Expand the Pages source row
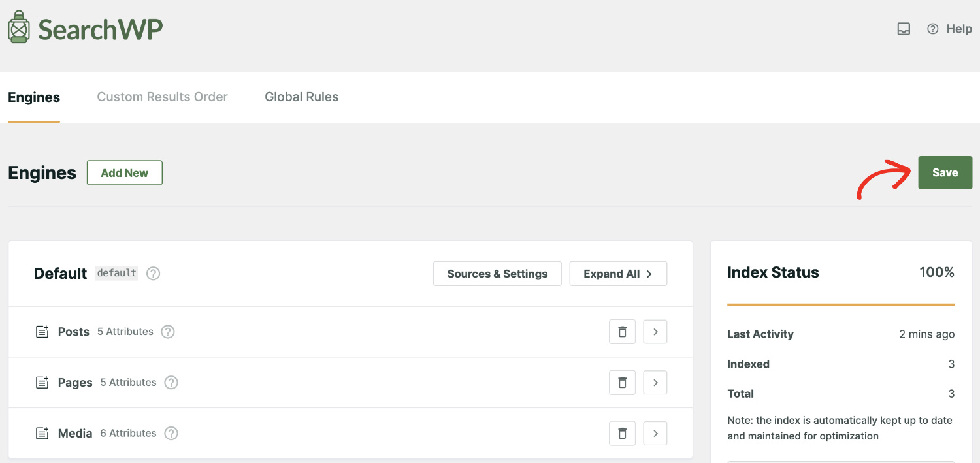 (x=655, y=382)
